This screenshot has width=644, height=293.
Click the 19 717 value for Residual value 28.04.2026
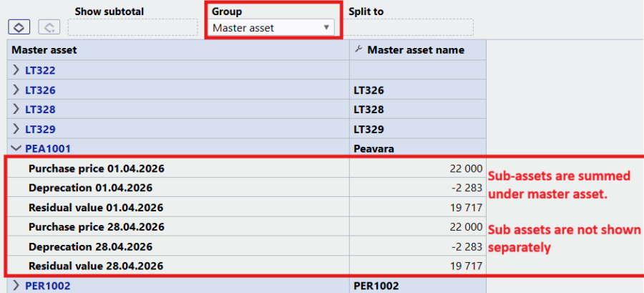point(467,266)
